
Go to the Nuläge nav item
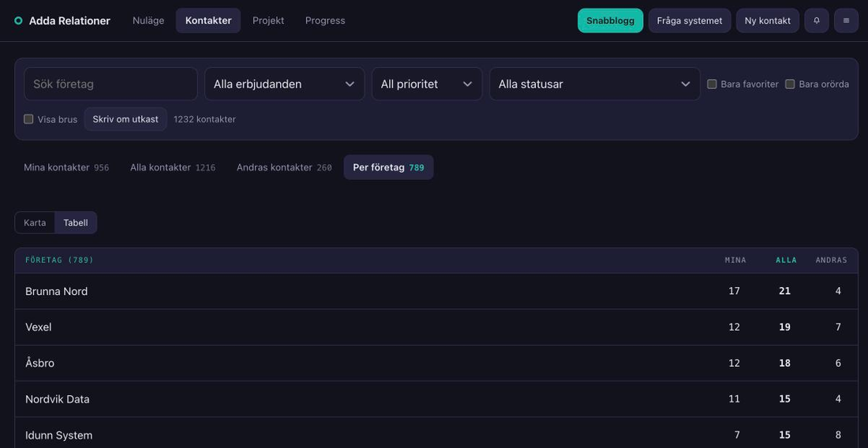click(x=148, y=21)
